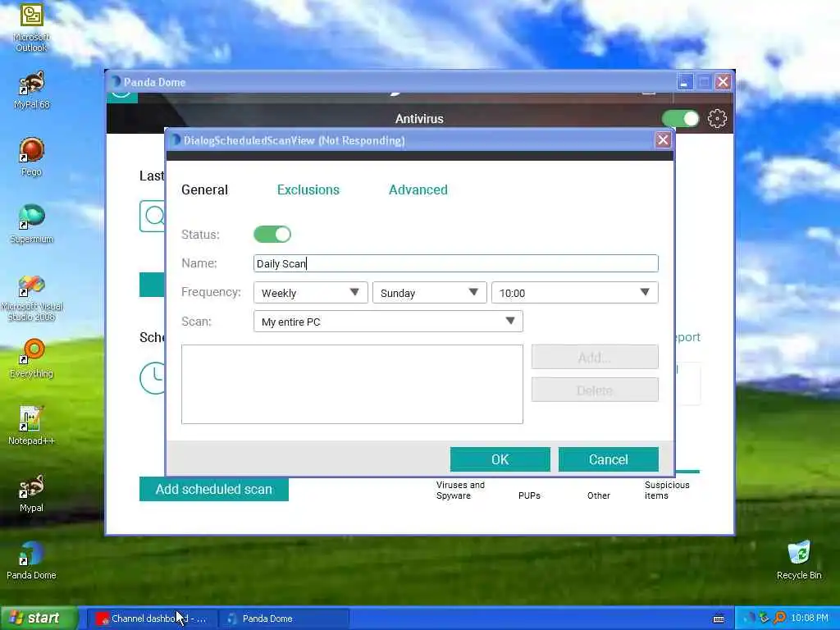Open Notepad++ desktop shortcut
This screenshot has height=630, width=840.
(31, 426)
